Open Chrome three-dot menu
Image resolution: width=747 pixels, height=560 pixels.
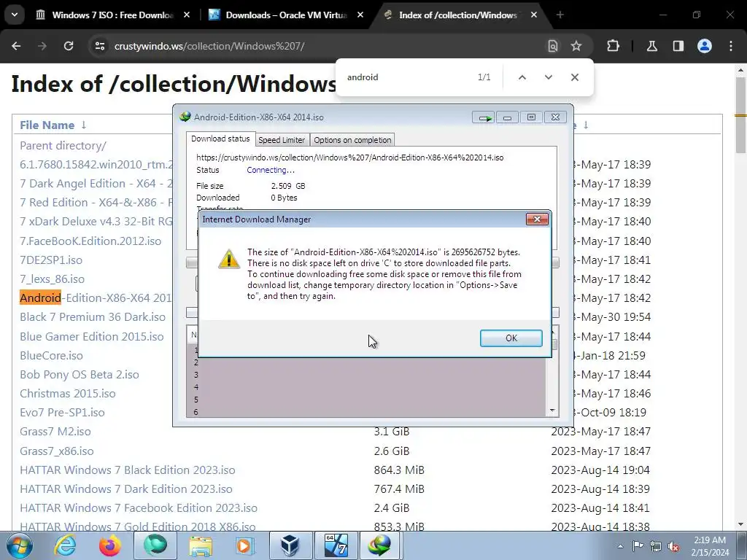click(731, 46)
